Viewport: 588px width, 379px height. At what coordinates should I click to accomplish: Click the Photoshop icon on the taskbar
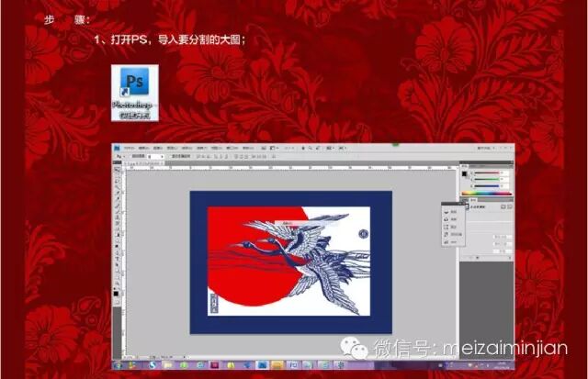coord(263,364)
